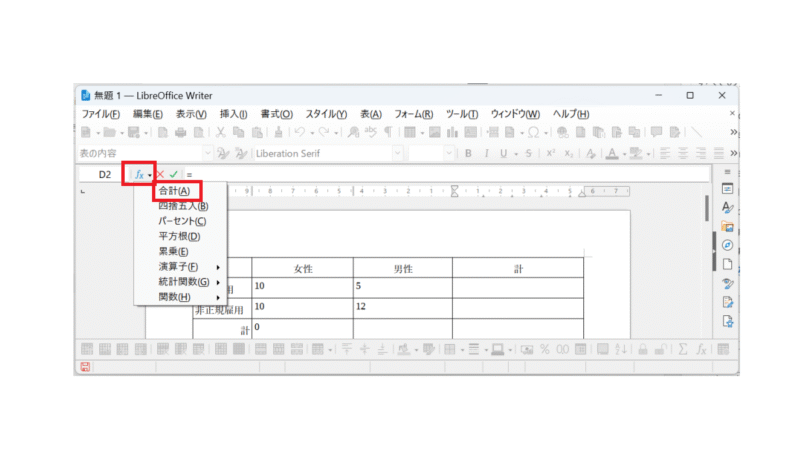Click Find and Replace icon

pos(353,133)
